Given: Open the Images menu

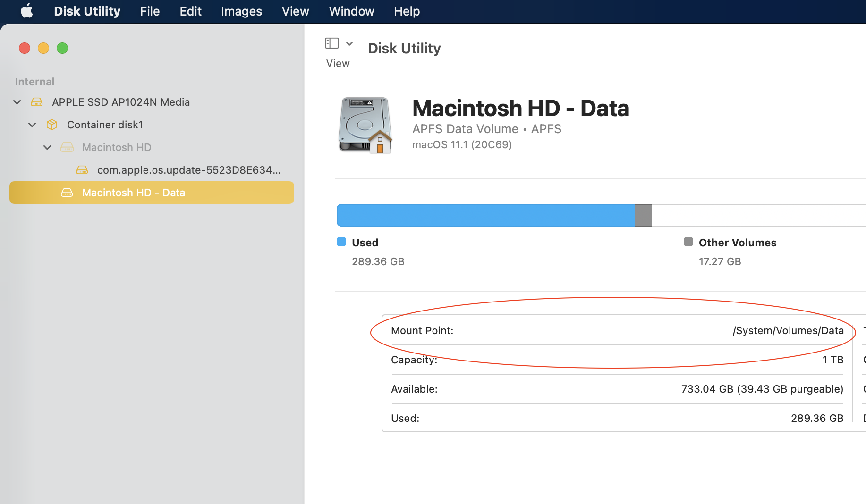Looking at the screenshot, I should point(241,11).
